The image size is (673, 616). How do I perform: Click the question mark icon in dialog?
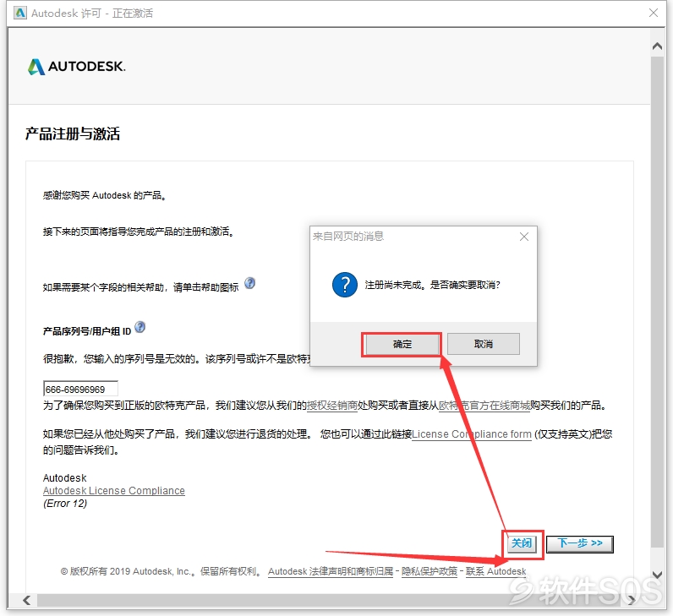tap(345, 285)
